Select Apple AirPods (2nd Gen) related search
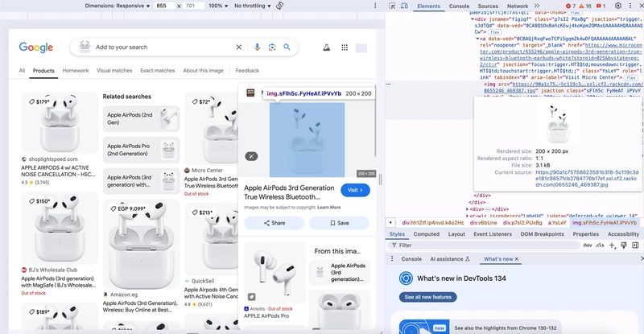The image size is (644, 334). click(142, 119)
